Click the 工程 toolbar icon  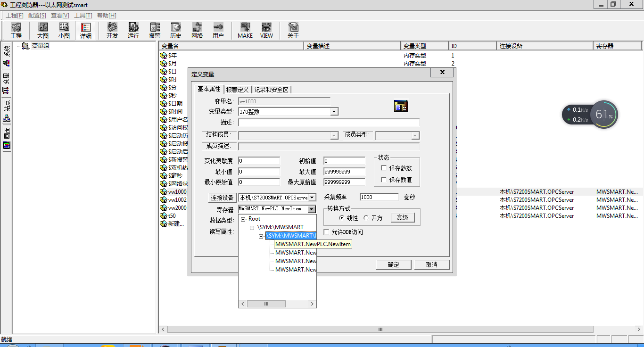coord(16,30)
